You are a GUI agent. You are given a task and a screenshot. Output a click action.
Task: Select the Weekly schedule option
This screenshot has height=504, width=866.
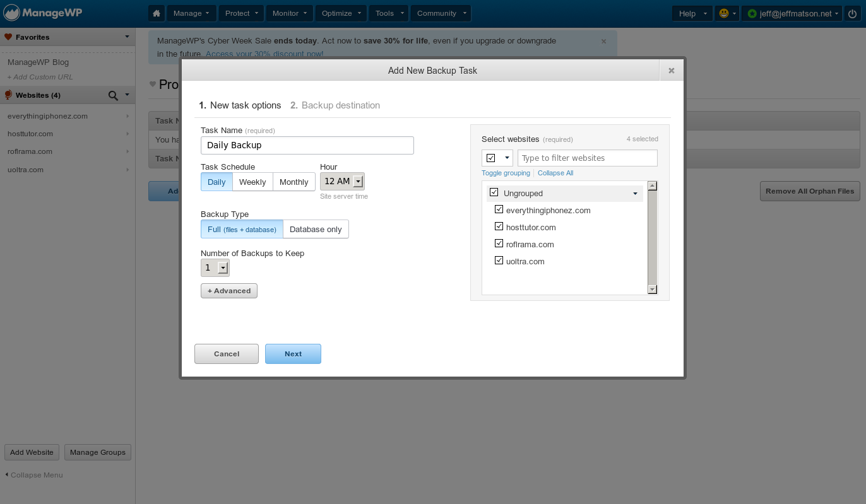point(252,182)
